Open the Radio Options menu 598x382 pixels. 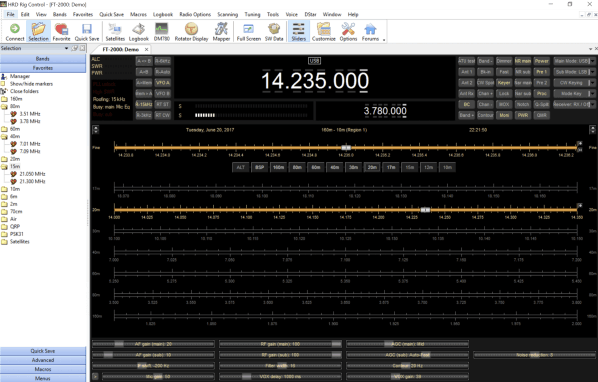[x=195, y=14]
